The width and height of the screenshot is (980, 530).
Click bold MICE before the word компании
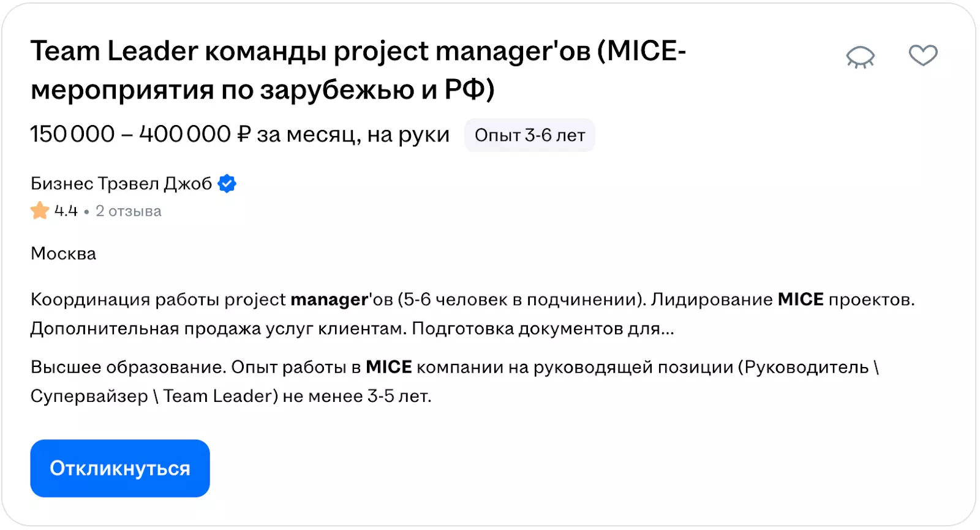tap(389, 367)
